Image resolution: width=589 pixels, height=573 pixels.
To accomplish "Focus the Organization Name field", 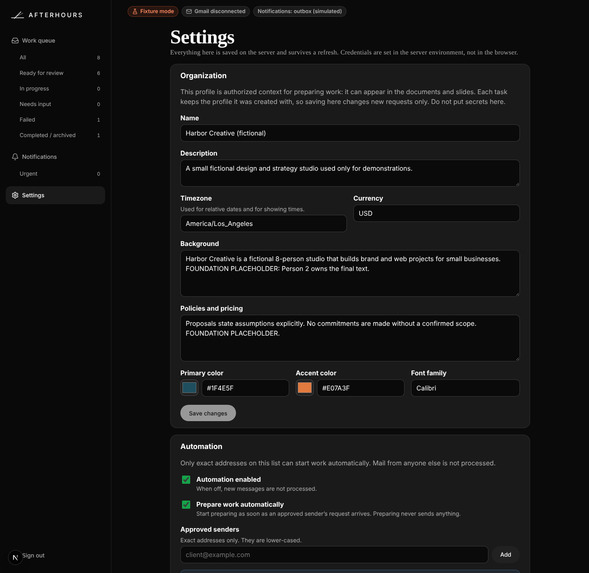I will [x=350, y=133].
